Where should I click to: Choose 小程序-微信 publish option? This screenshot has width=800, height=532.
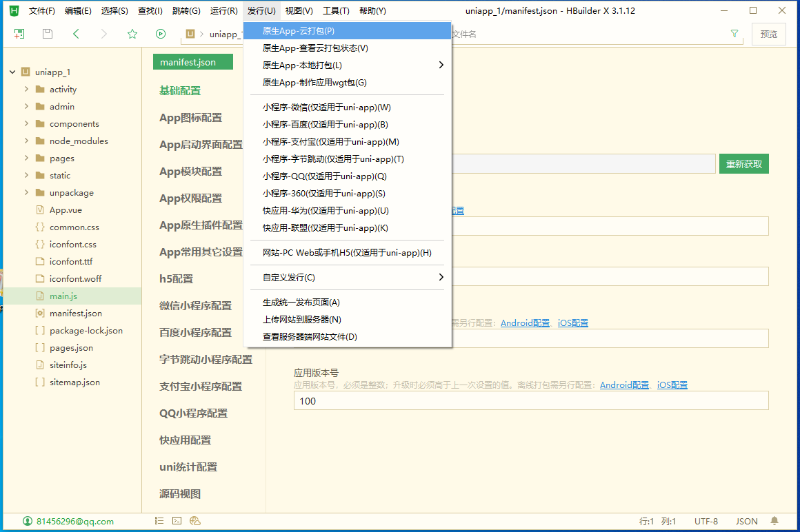[x=326, y=108]
